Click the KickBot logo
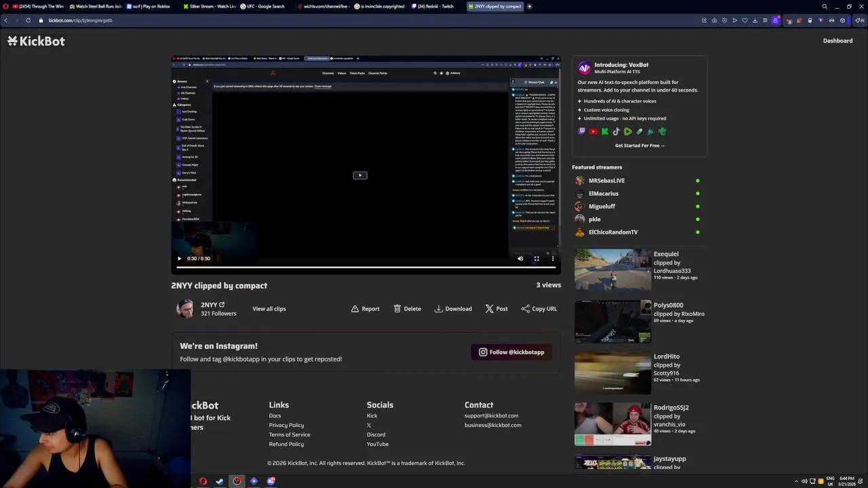This screenshot has width=868, height=488. pos(36,41)
